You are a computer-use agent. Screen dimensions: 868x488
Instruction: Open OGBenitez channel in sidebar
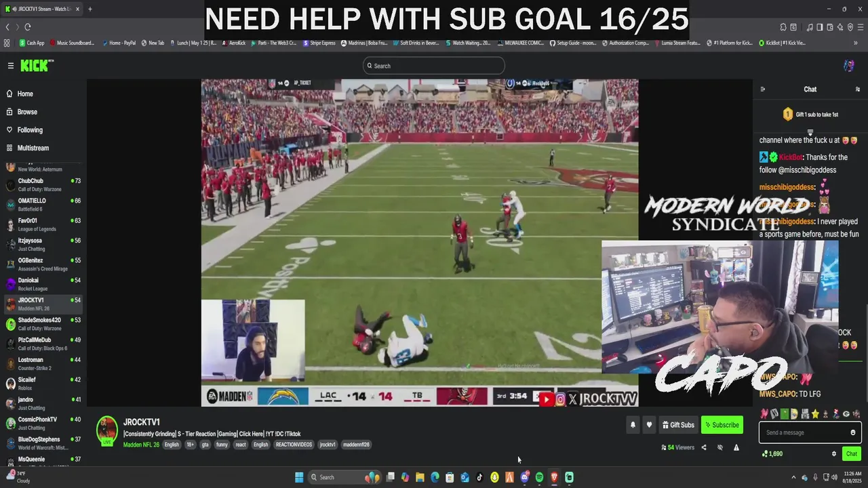(x=43, y=264)
